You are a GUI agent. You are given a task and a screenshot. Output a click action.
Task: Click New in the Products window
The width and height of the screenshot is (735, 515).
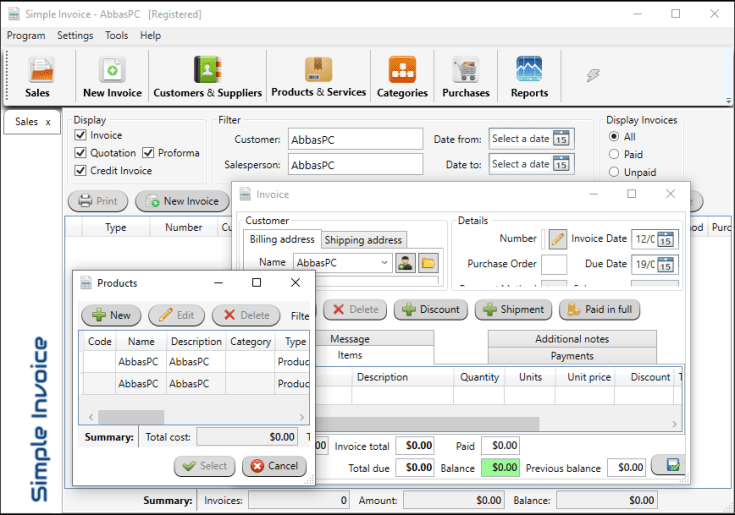[111, 315]
